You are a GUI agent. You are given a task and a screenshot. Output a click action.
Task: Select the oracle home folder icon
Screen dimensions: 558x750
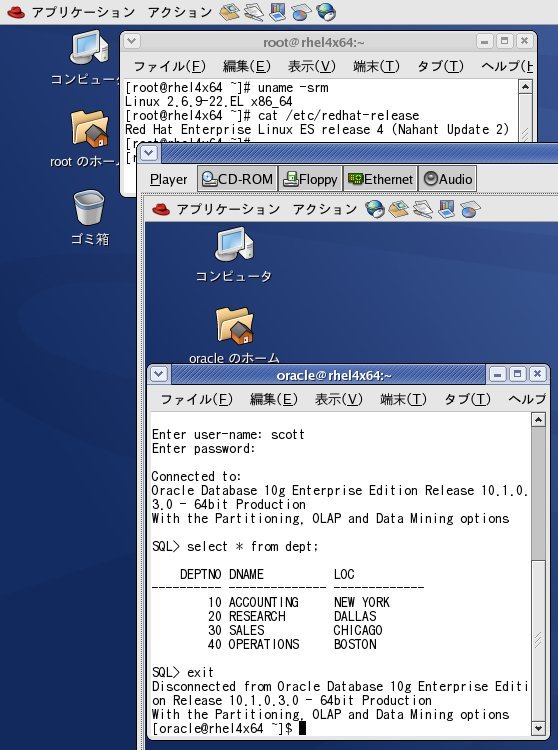click(x=234, y=335)
